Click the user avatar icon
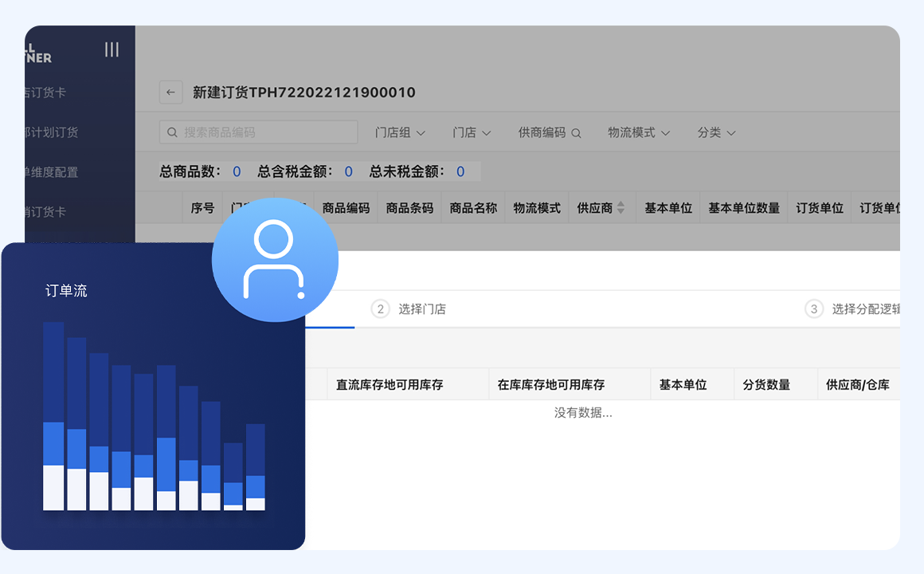The image size is (924, 574). [275, 260]
